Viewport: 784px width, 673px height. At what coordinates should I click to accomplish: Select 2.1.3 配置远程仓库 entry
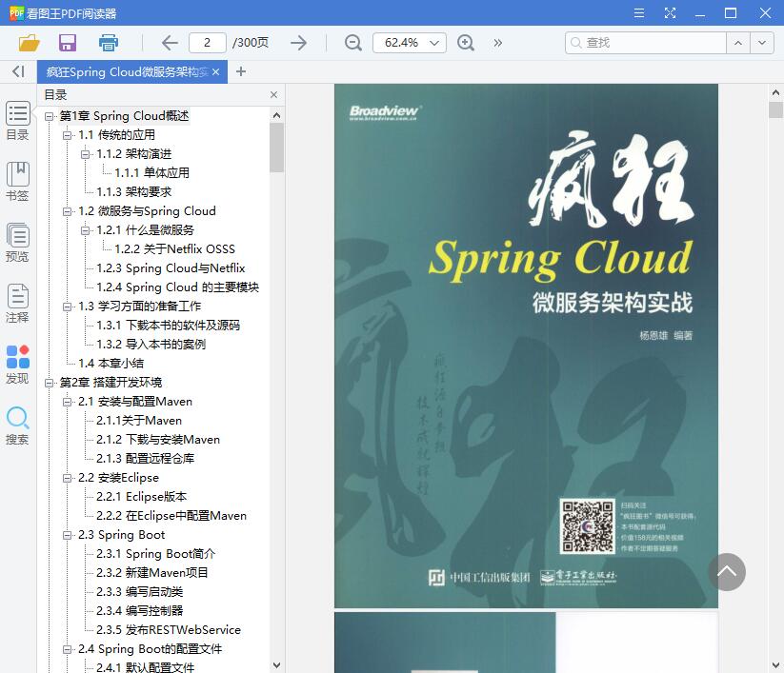(x=146, y=458)
